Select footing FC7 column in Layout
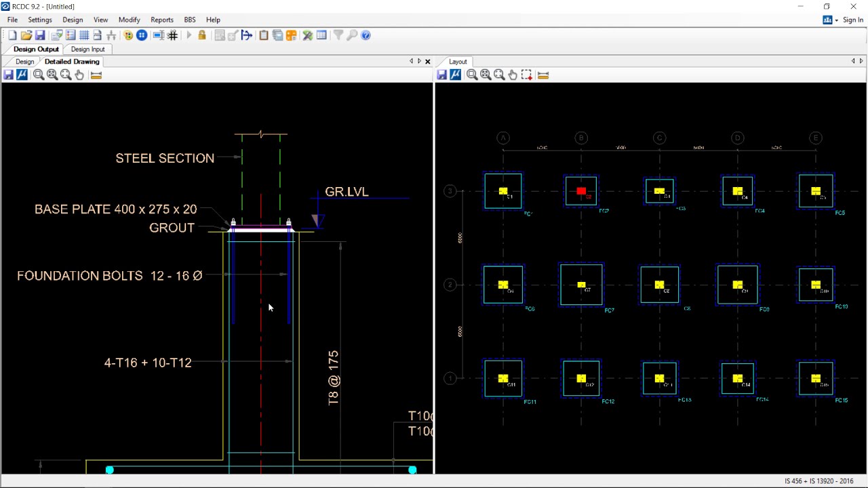This screenshot has height=488, width=868. pyautogui.click(x=581, y=285)
